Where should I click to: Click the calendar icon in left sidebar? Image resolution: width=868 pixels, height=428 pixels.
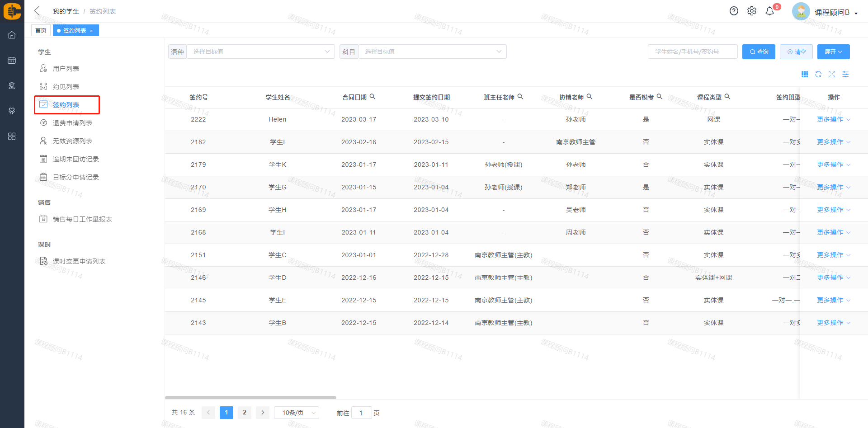(x=12, y=60)
